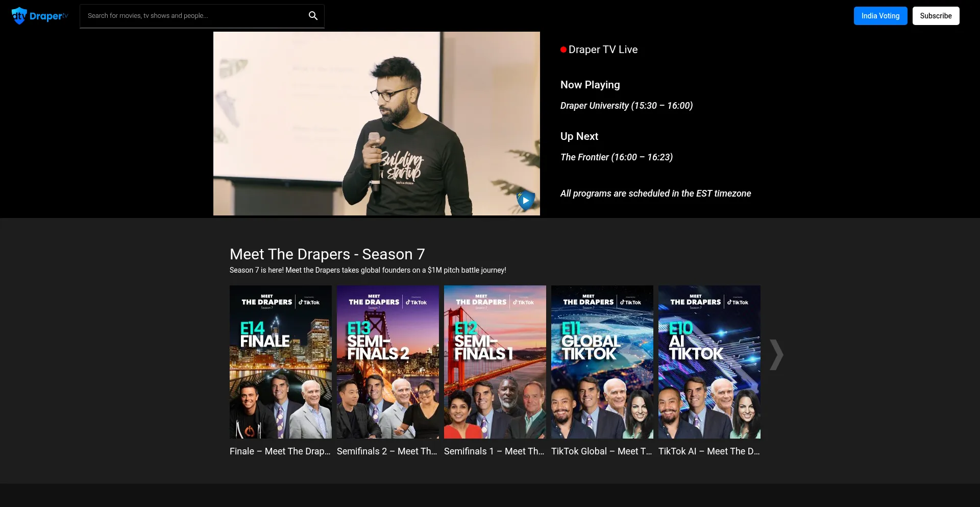Image resolution: width=980 pixels, height=507 pixels.
Task: Click the search magnifier icon
Action: 313,16
